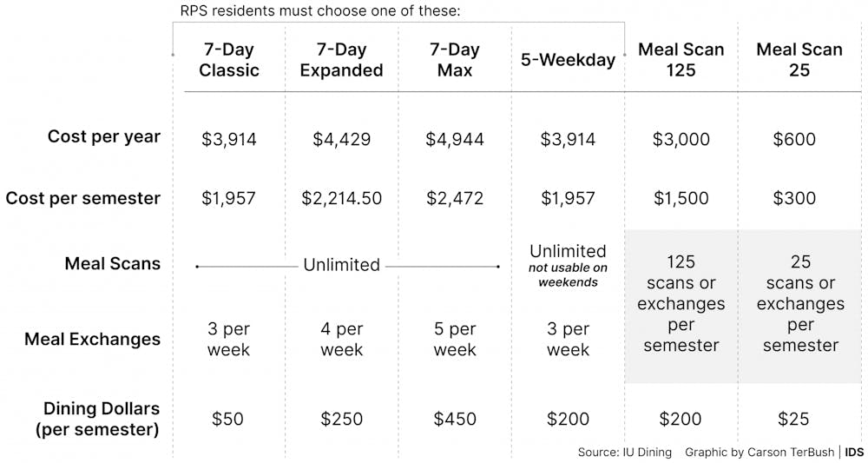Click the Cost per semester row label
Image resolution: width=868 pixels, height=463 pixels.
83,198
